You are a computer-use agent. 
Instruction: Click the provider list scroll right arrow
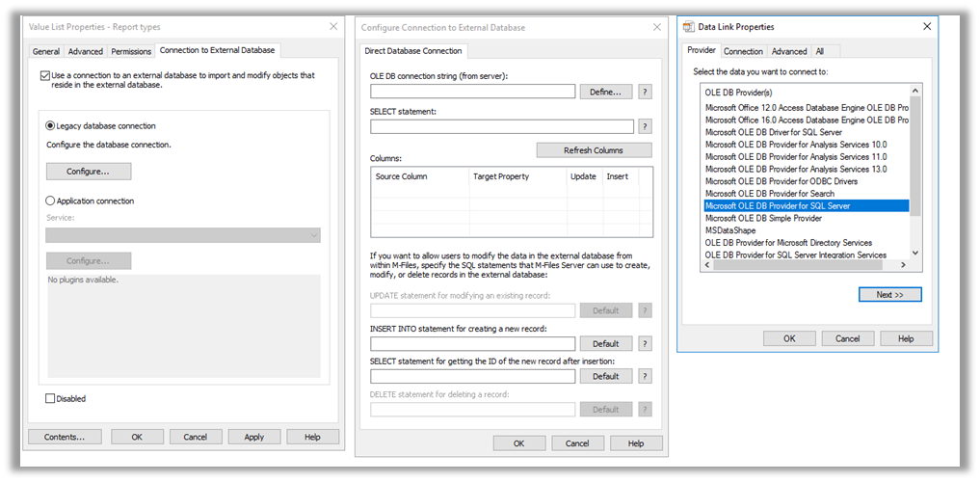903,265
